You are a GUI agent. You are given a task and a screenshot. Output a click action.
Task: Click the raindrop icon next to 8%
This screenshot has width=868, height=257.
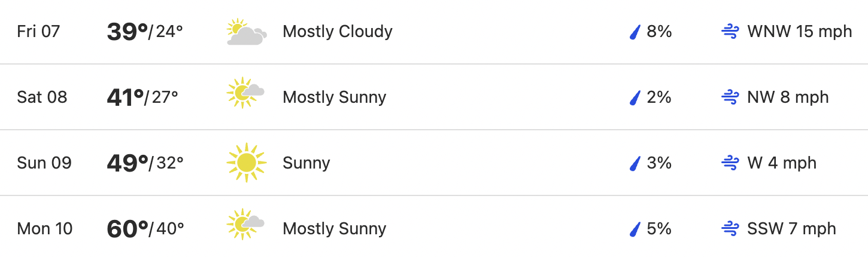635,32
